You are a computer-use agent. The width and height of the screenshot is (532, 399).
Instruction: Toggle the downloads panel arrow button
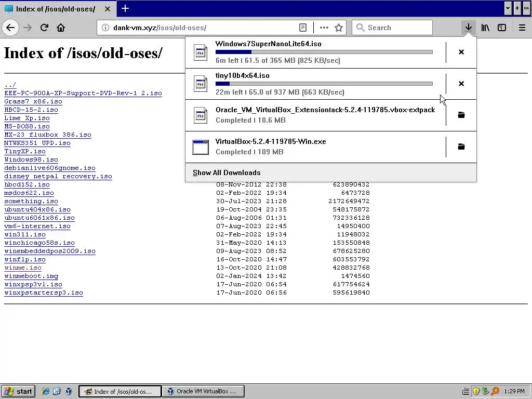pos(468,28)
